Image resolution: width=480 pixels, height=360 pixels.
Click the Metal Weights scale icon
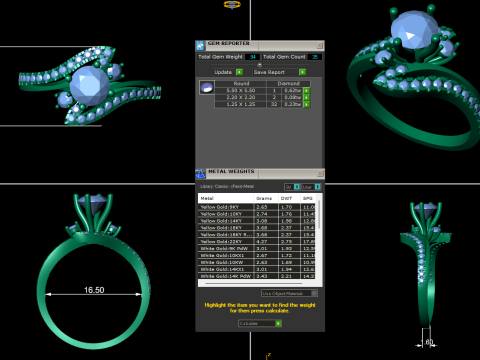pos(200,174)
